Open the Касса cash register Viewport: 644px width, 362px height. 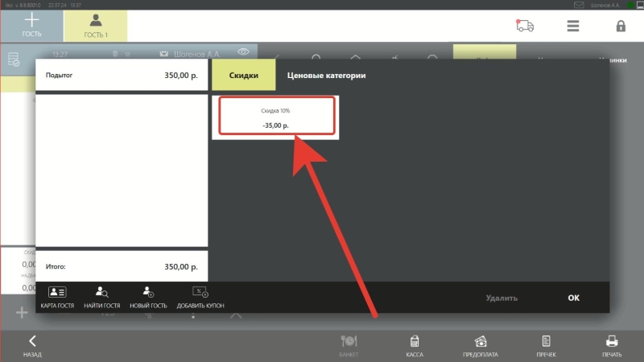tap(415, 346)
